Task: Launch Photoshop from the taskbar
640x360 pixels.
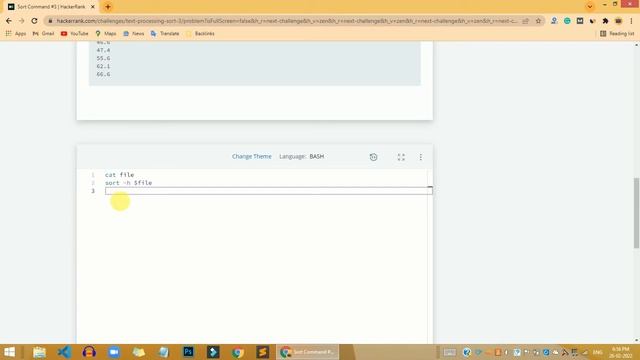Action: [x=188, y=352]
